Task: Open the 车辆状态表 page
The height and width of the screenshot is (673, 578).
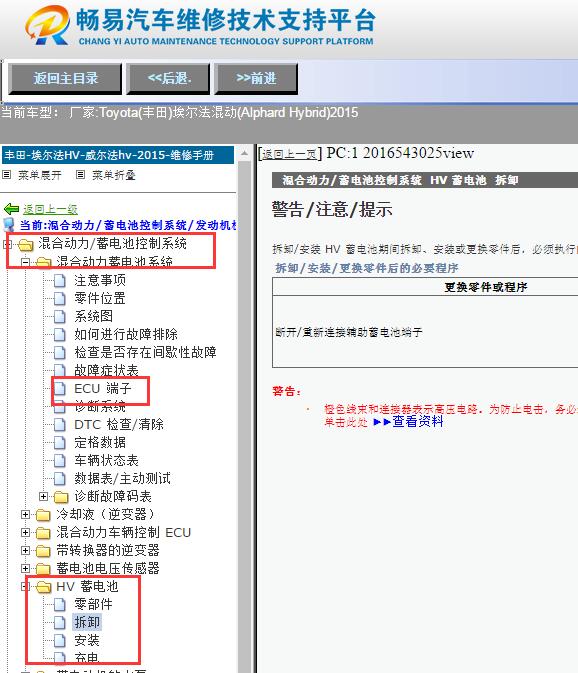Action: point(106,461)
